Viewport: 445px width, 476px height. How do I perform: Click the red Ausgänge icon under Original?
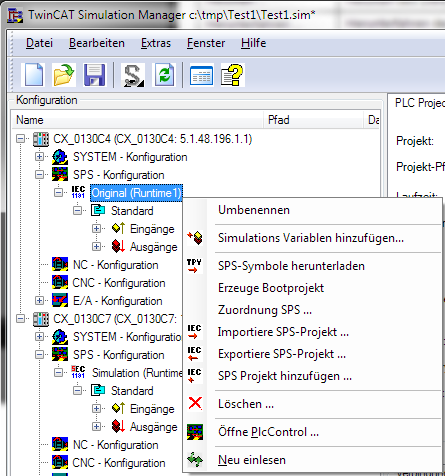point(118,246)
